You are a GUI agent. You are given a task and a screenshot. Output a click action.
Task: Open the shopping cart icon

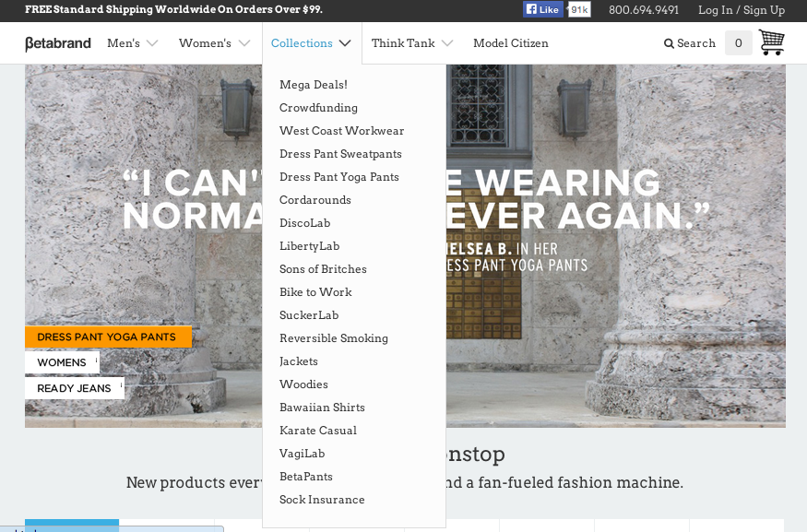[771, 42]
